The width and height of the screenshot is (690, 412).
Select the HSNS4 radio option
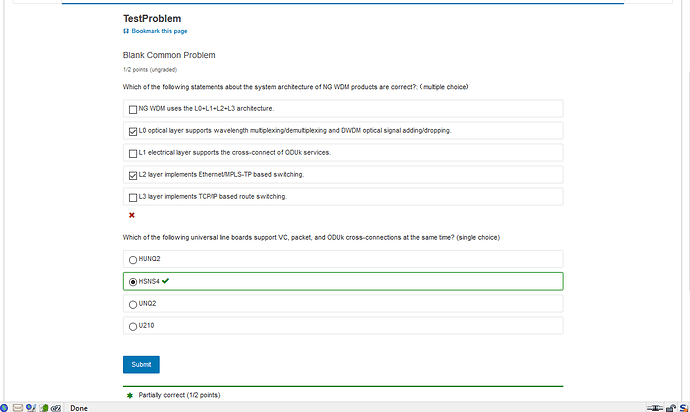click(x=133, y=282)
